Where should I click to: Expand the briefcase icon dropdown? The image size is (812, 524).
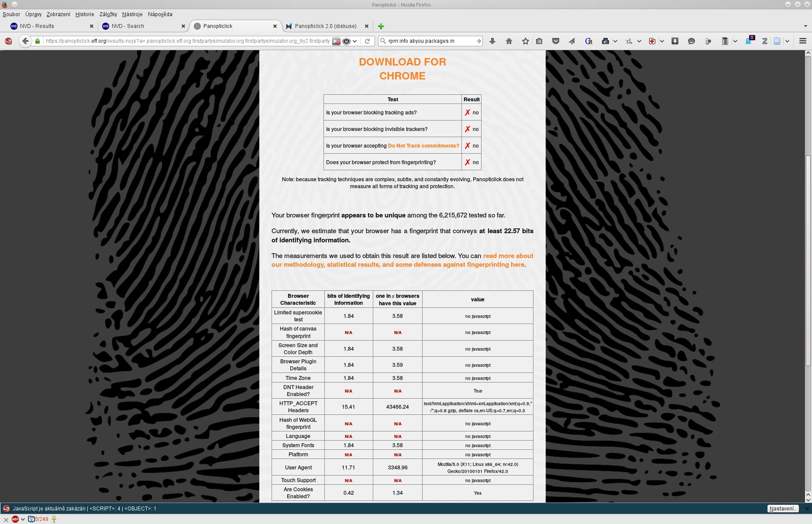(x=615, y=41)
